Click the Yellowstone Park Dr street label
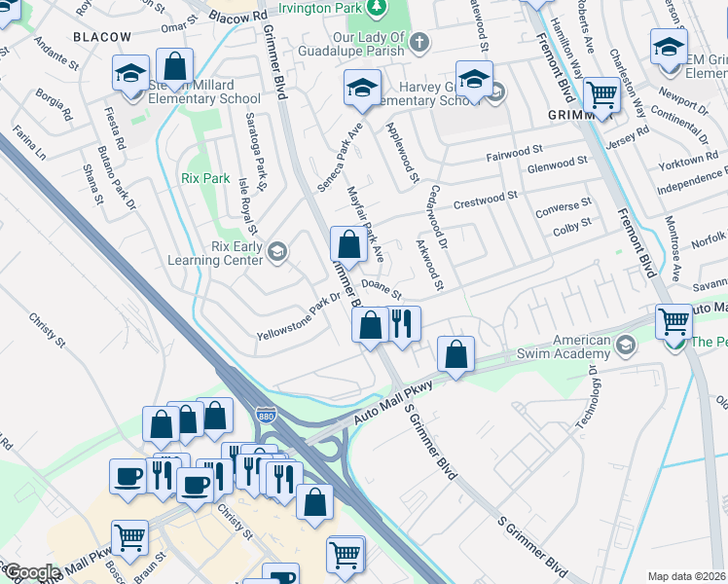The width and height of the screenshot is (728, 584). point(300,316)
